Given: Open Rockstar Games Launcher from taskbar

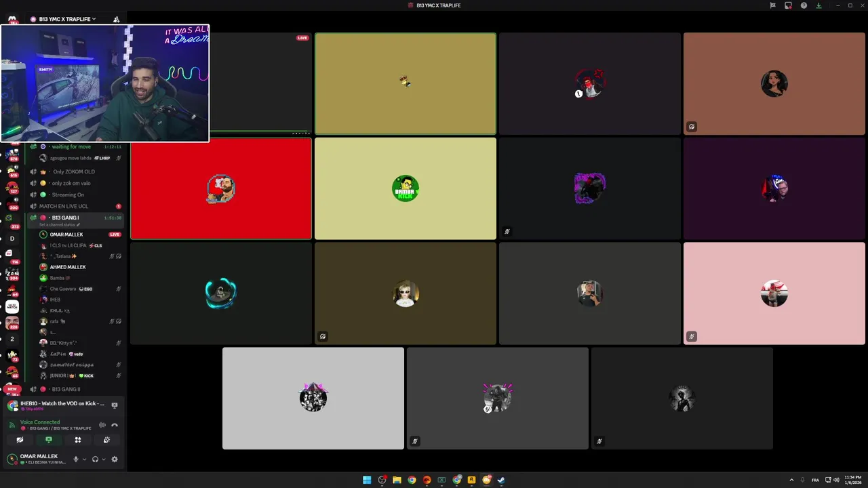Looking at the screenshot, I should click(x=471, y=480).
